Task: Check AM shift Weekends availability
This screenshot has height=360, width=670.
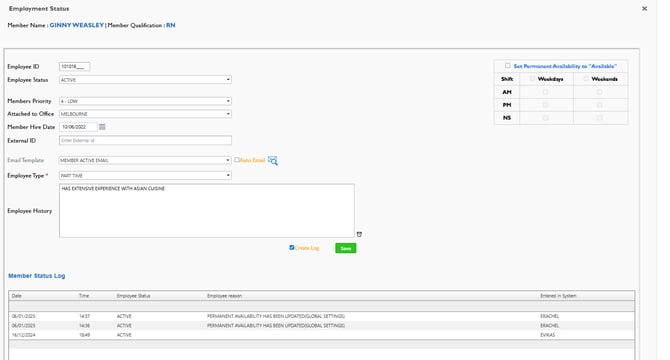Action: 599,92
